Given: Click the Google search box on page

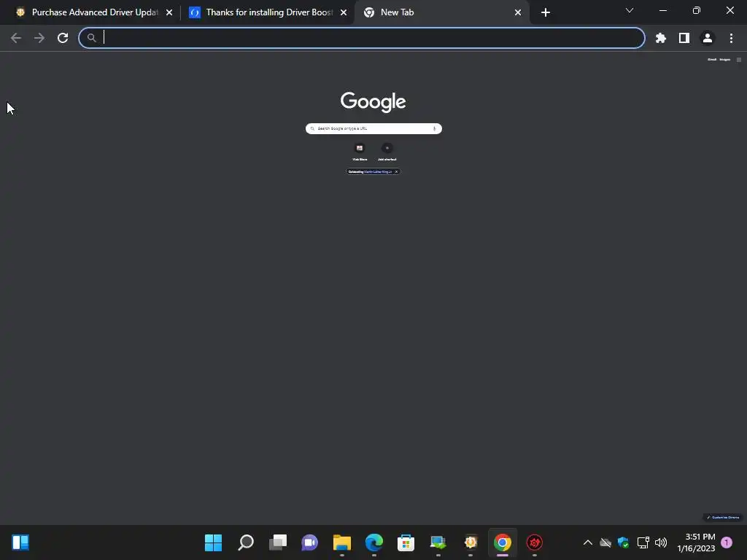Looking at the screenshot, I should coord(373,128).
